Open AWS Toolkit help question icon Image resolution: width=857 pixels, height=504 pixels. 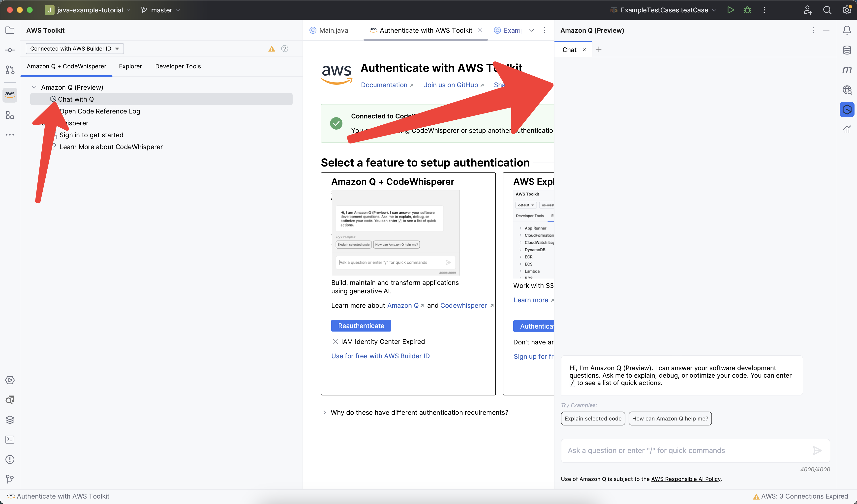pyautogui.click(x=285, y=49)
